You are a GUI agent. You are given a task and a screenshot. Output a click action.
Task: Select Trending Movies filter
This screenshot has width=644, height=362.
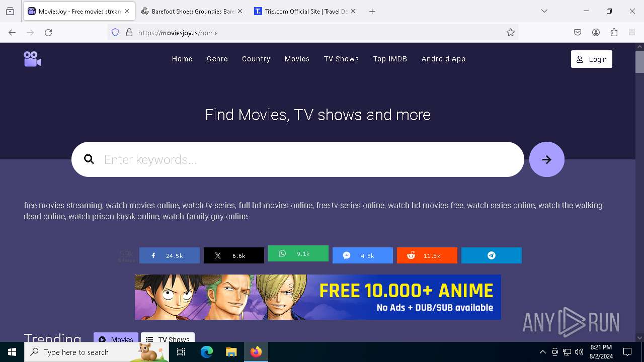pyautogui.click(x=116, y=337)
